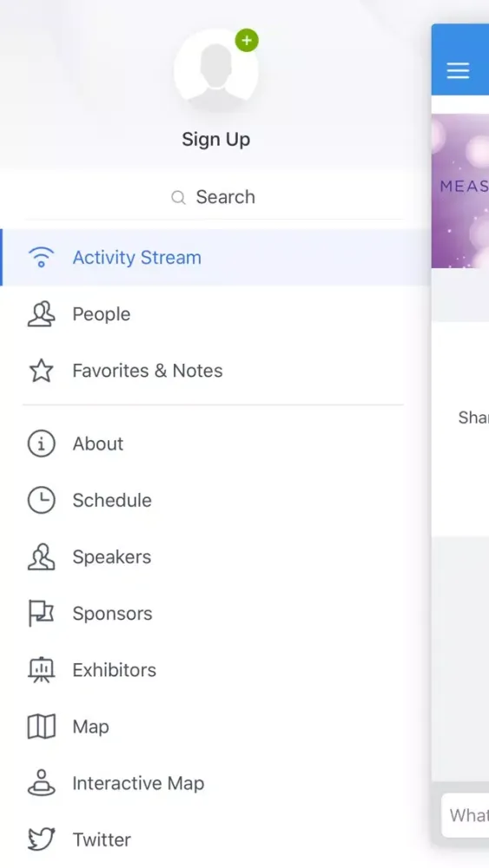Tap the profile avatar placeholder

tap(216, 71)
